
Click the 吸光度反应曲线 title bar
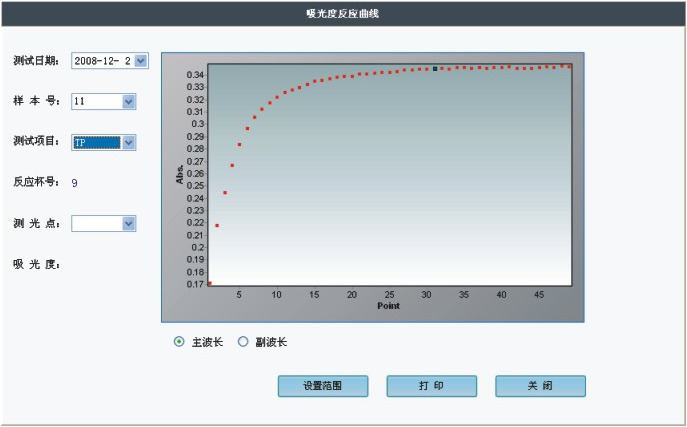[x=343, y=13]
